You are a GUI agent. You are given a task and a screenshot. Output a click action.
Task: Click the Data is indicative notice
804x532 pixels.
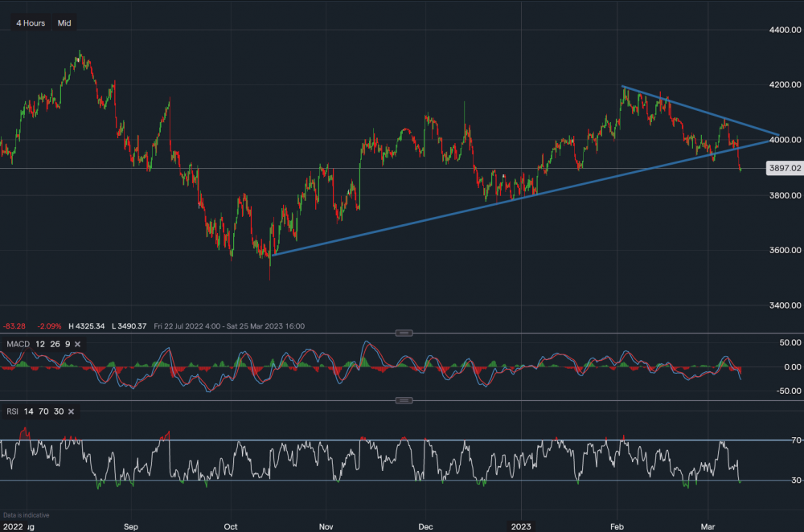click(26, 515)
